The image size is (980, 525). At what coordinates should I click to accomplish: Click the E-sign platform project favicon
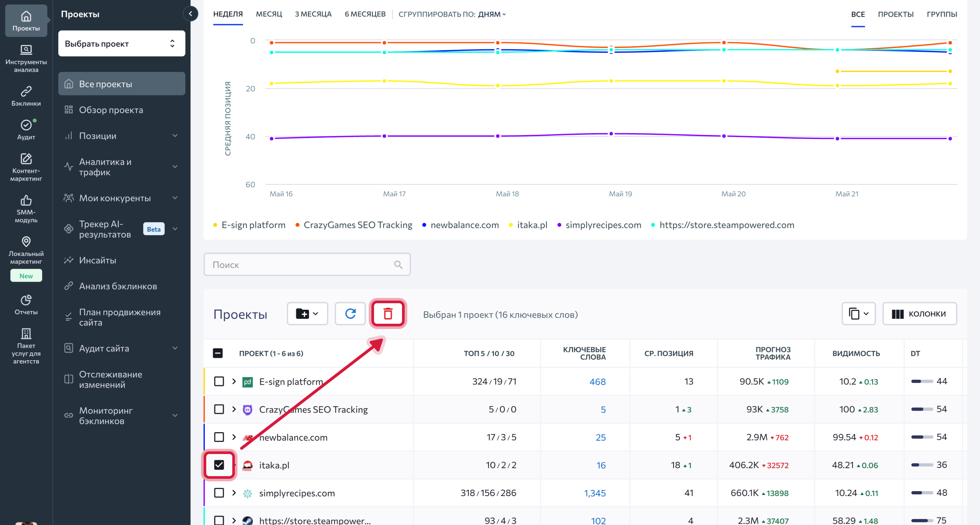pos(247,382)
